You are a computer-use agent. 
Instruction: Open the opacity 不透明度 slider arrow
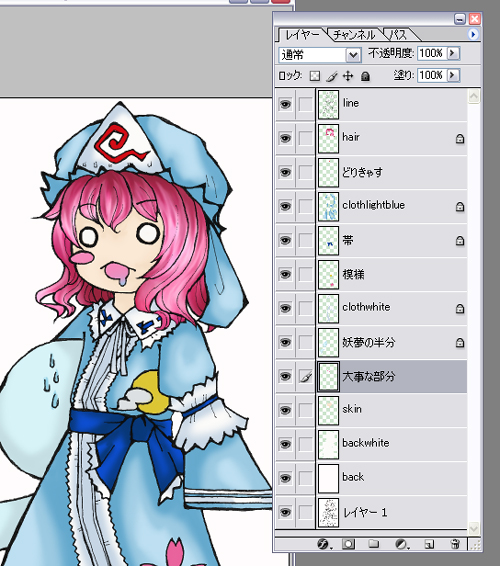click(453, 53)
